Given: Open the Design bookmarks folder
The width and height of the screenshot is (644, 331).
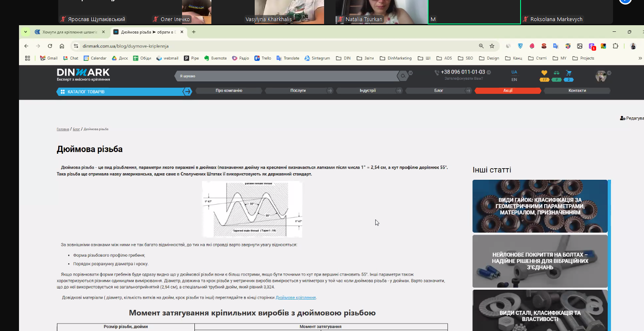Looking at the screenshot, I should click(489, 58).
